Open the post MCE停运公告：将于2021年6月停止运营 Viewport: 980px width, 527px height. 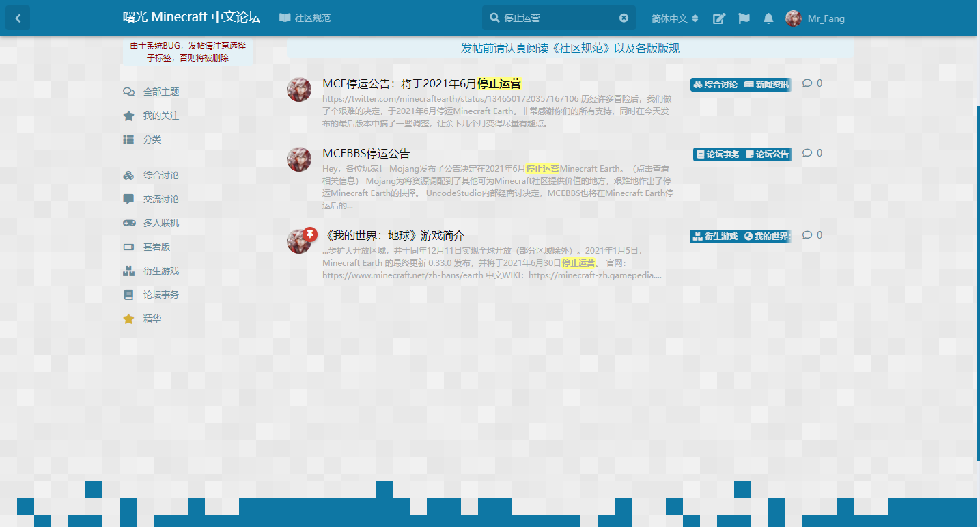click(x=421, y=84)
